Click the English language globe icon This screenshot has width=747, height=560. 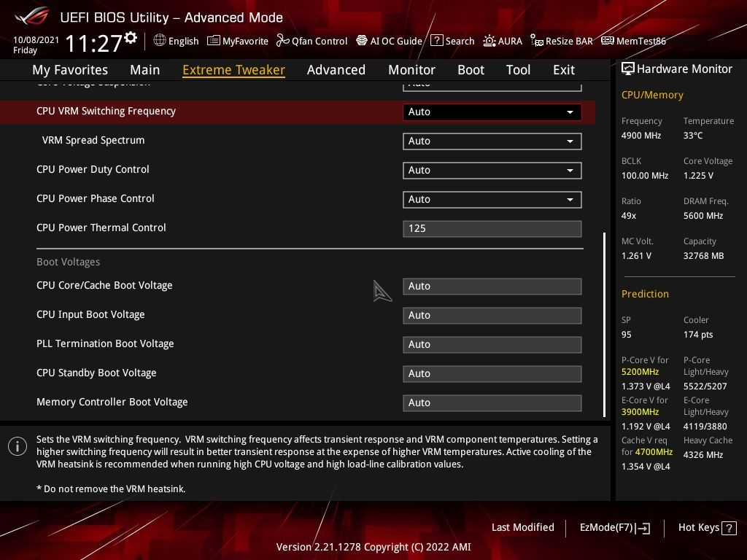coord(160,41)
